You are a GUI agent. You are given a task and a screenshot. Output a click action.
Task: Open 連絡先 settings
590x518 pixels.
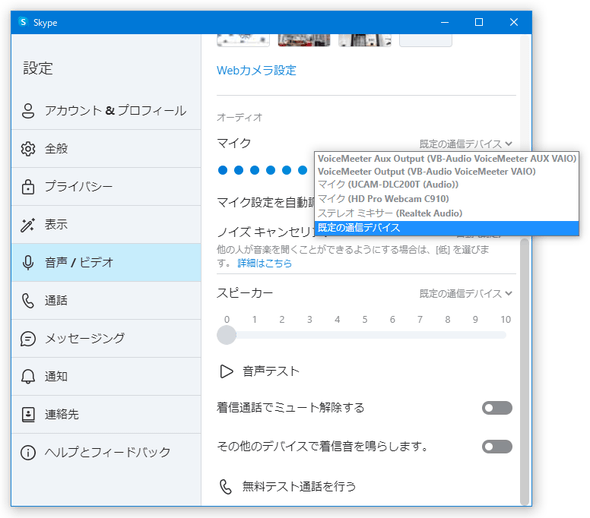pyautogui.click(x=106, y=414)
